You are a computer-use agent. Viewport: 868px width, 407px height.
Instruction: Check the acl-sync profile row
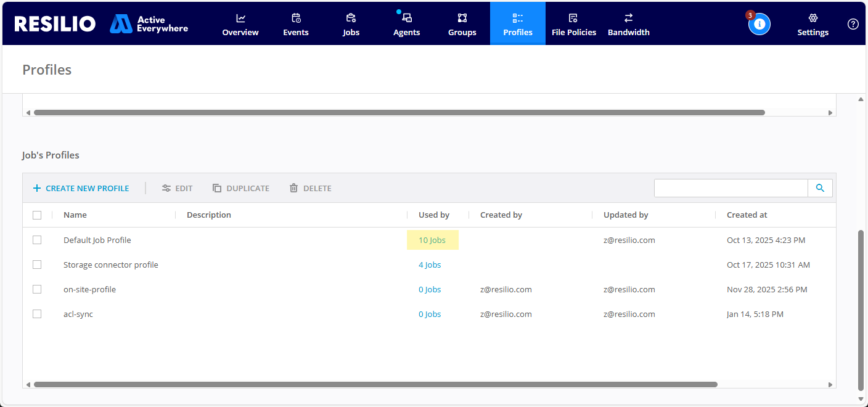(37, 314)
